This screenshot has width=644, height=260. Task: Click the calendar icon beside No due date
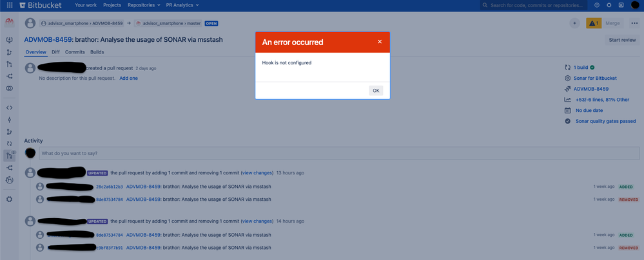click(567, 110)
